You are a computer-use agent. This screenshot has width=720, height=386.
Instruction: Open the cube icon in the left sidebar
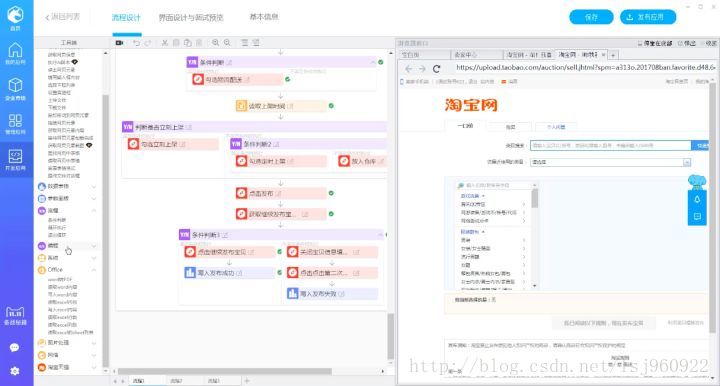pos(15,85)
